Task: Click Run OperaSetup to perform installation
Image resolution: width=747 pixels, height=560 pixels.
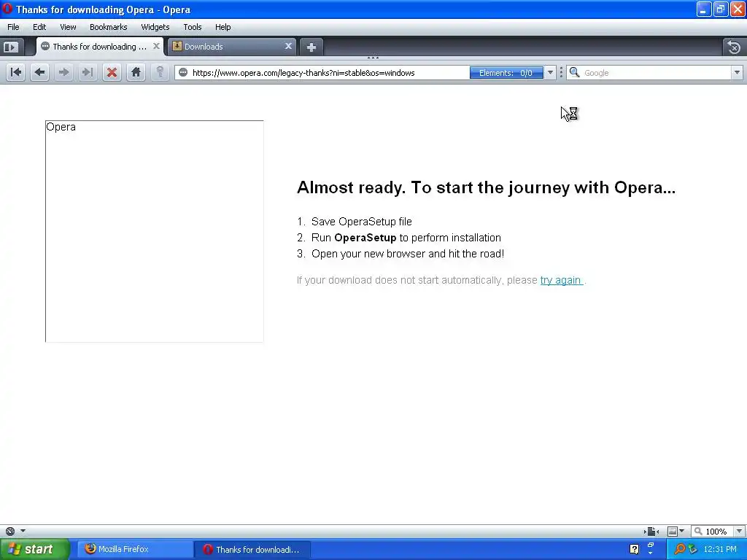Action: coord(406,238)
